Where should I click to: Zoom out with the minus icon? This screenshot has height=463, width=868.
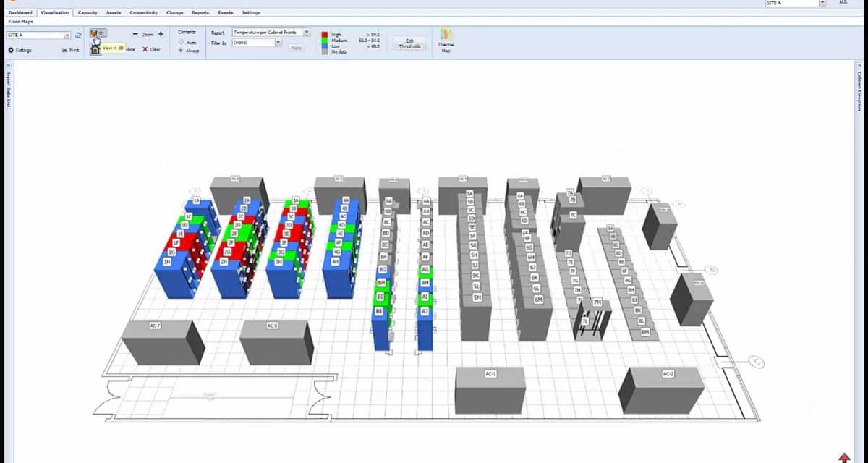[x=135, y=34]
